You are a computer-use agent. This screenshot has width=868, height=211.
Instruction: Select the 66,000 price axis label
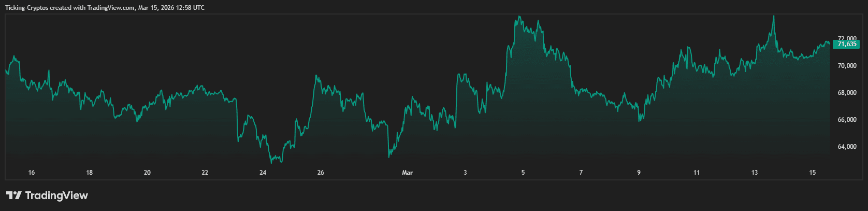[847, 120]
